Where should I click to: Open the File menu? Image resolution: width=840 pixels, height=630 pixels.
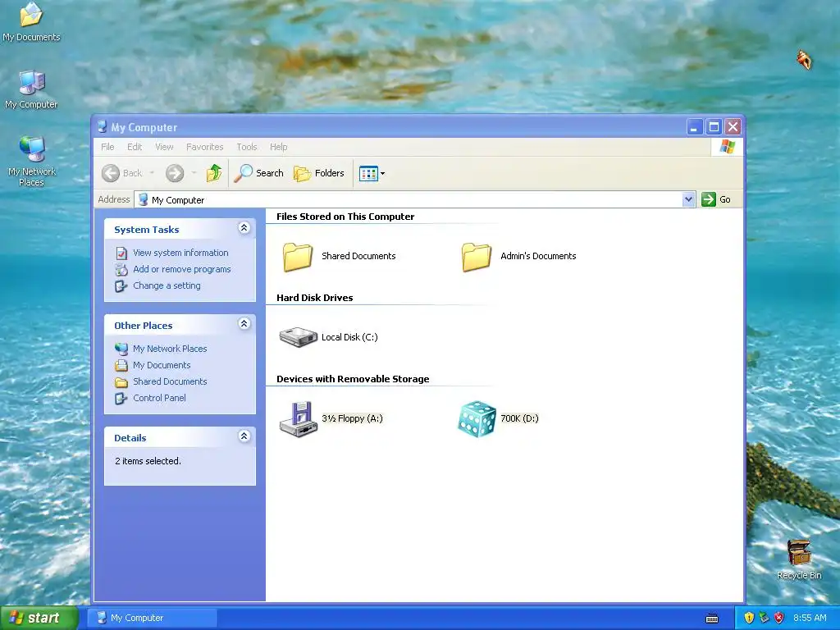pos(107,147)
